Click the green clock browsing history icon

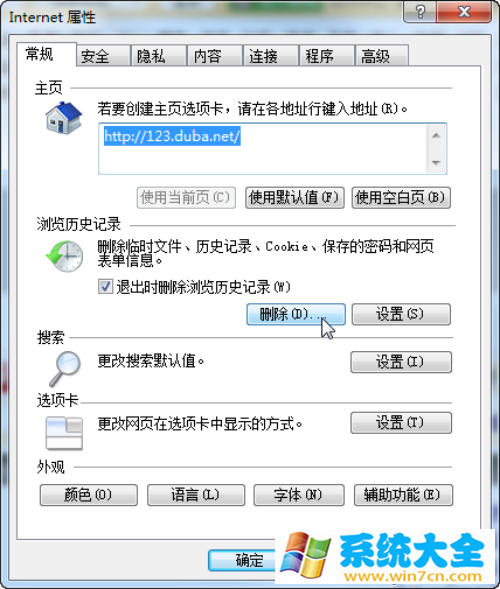(x=65, y=256)
